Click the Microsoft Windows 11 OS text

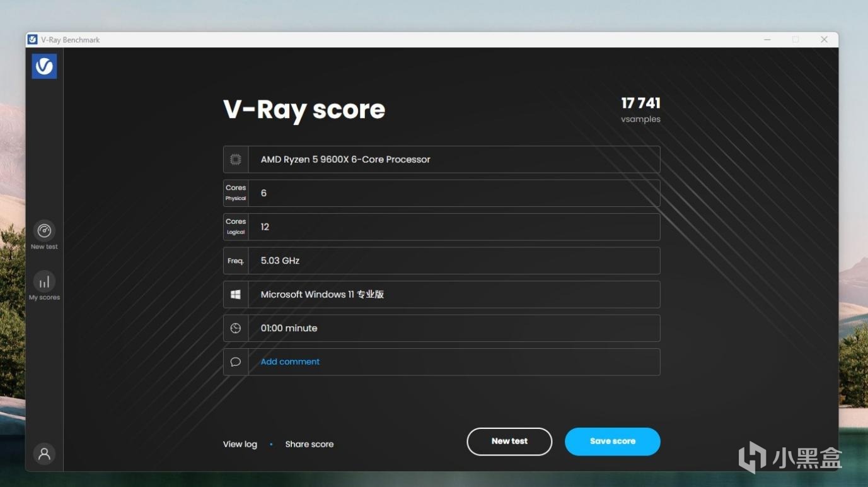pyautogui.click(x=322, y=295)
